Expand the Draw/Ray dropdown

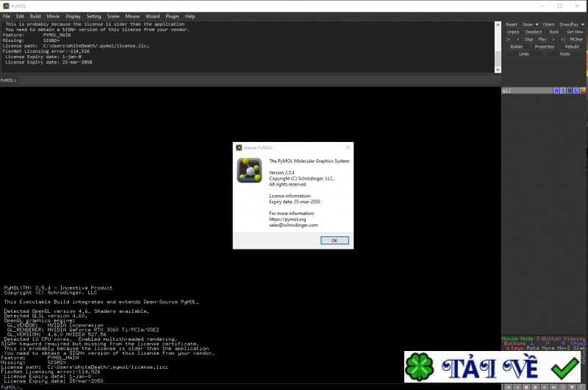click(x=572, y=24)
